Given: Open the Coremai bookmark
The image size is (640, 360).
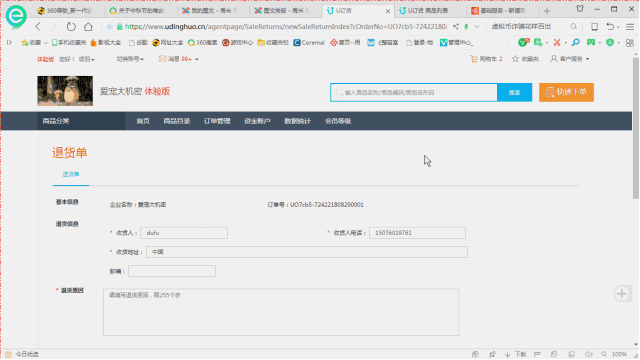Looking at the screenshot, I should point(309,42).
